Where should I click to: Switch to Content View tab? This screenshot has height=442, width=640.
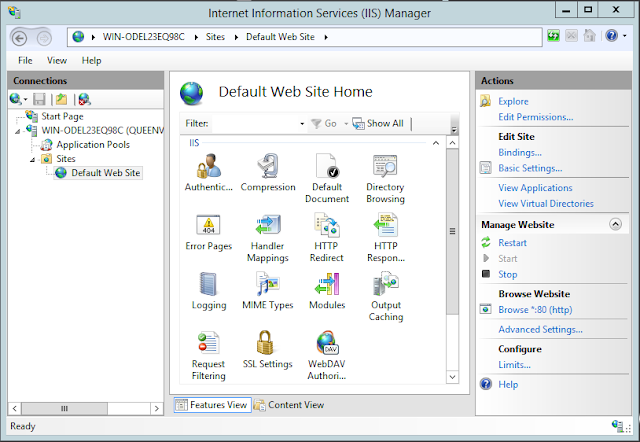pos(289,405)
